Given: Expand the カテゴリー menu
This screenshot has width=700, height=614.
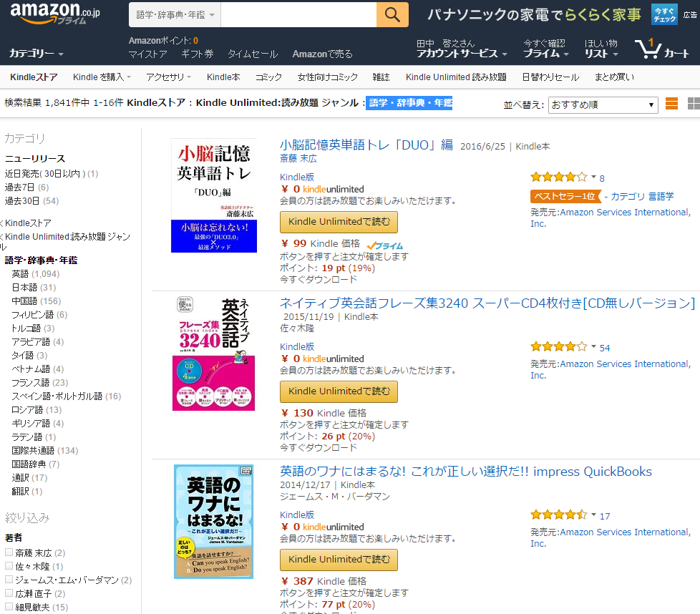Looking at the screenshot, I should click(x=37, y=54).
